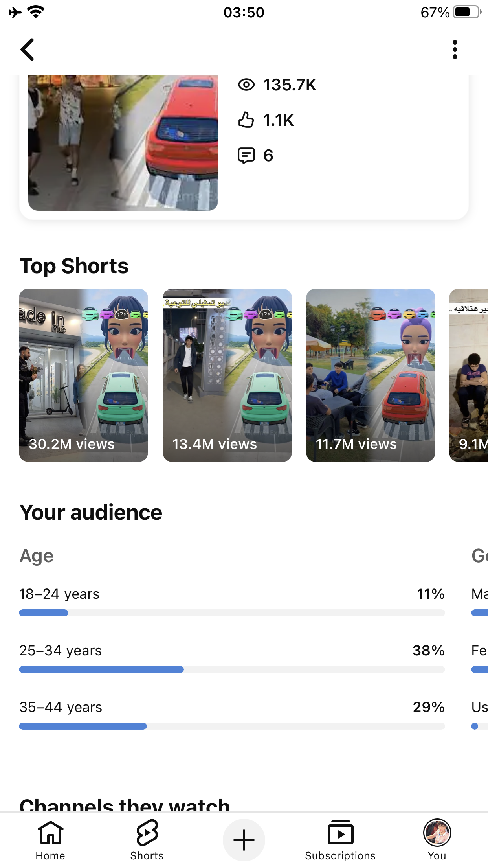Open the partially visible 9.1M views Short
This screenshot has width=488, height=868.
point(469,375)
